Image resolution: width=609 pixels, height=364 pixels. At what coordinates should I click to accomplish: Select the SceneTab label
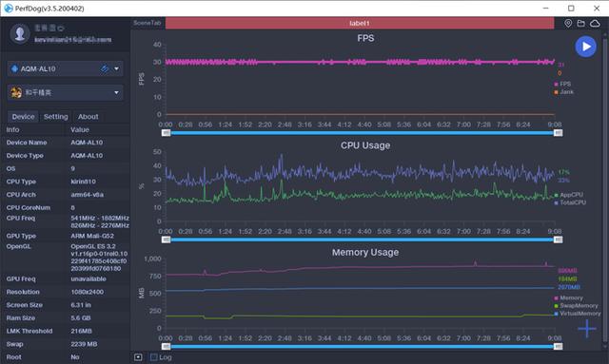pos(147,23)
